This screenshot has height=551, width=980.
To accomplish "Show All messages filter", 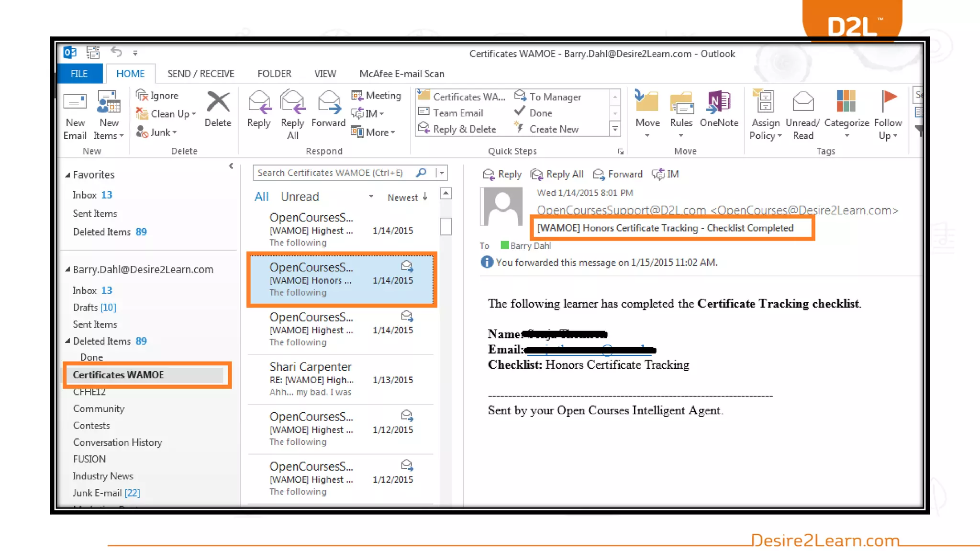I will click(x=261, y=197).
